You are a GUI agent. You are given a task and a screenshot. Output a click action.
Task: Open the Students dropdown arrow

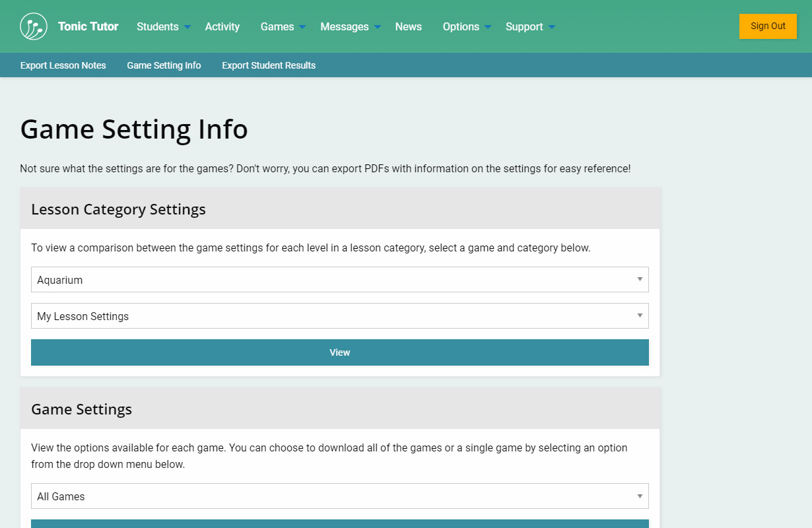[x=187, y=27]
